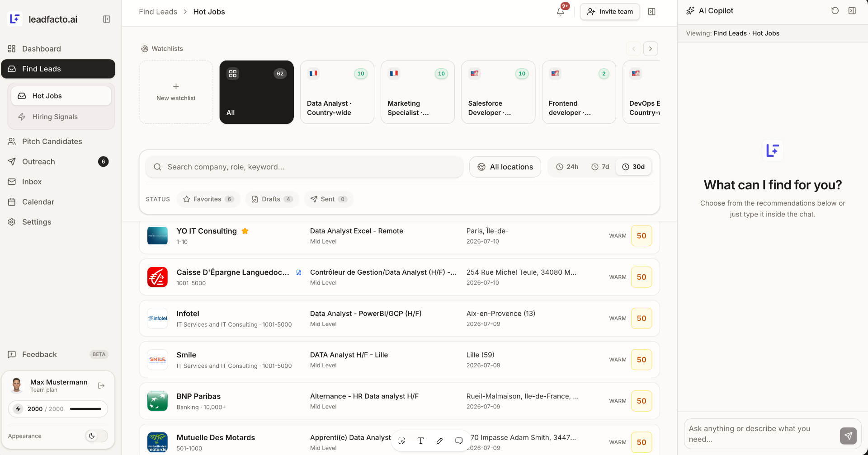Click the score 50 badge on Infotel row

click(642, 319)
